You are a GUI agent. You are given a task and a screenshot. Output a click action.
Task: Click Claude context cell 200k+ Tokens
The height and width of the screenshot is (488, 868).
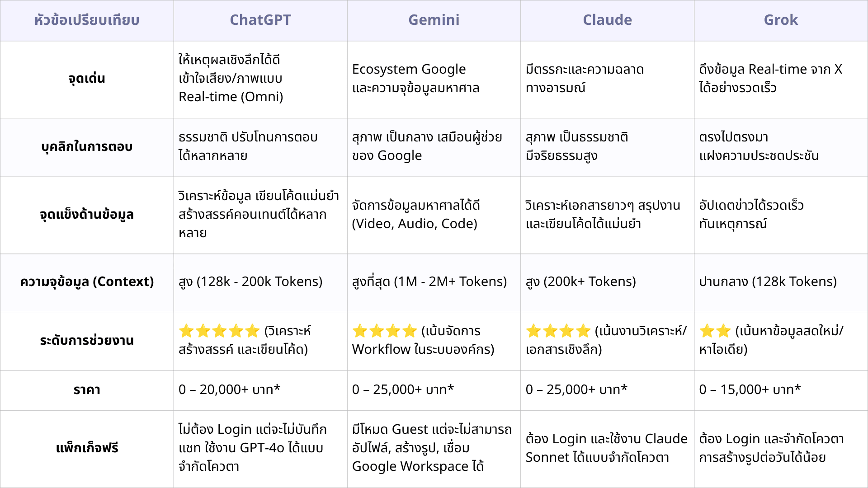581,282
